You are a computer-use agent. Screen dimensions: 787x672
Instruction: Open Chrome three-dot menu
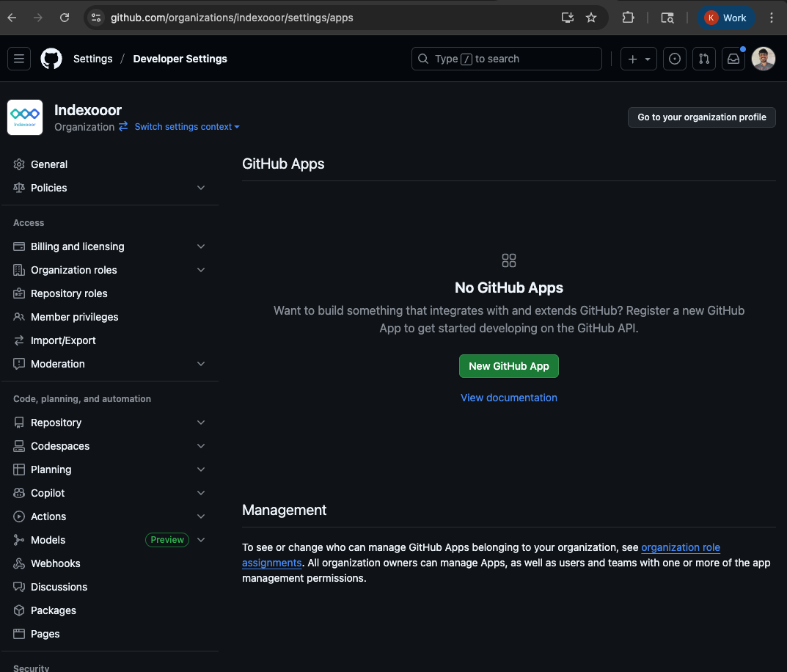coord(772,18)
